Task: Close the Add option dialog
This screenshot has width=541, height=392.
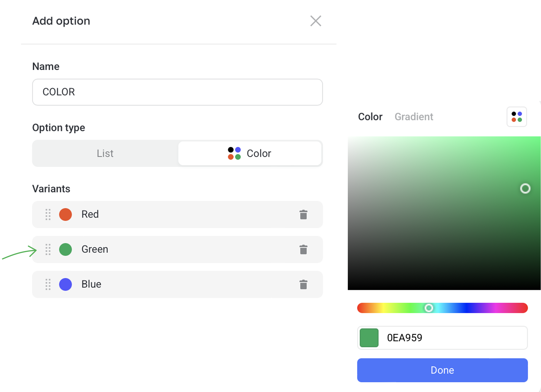Action: [x=315, y=21]
